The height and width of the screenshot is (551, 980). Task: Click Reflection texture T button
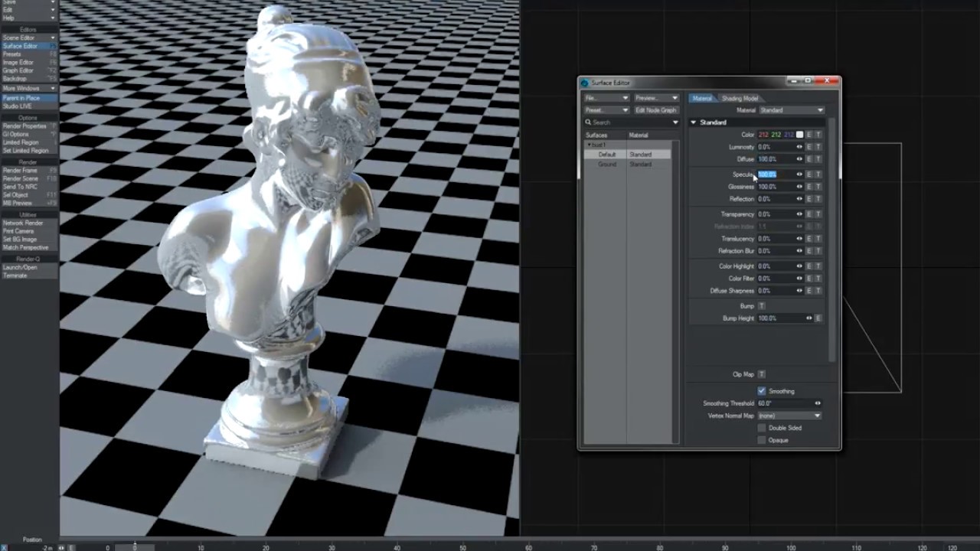click(x=818, y=199)
